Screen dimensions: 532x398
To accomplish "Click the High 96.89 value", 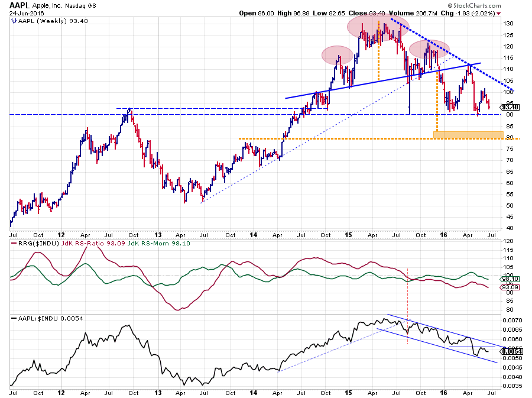I will point(293,13).
